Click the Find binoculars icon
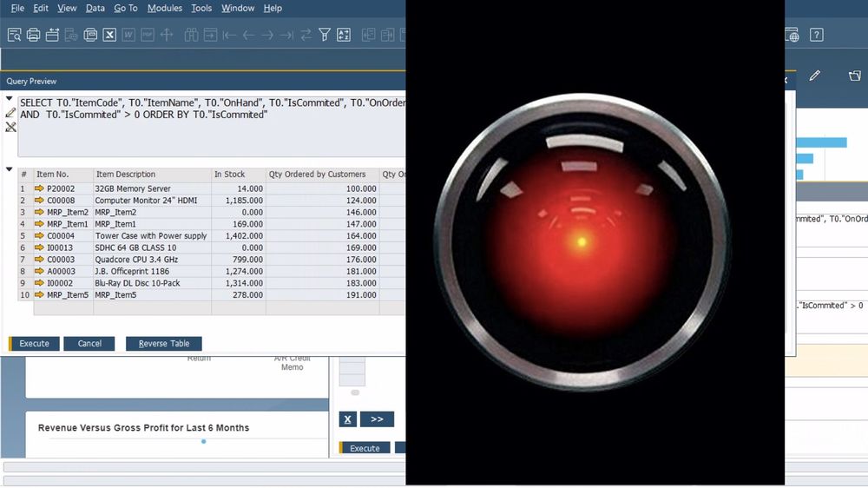 [x=191, y=35]
